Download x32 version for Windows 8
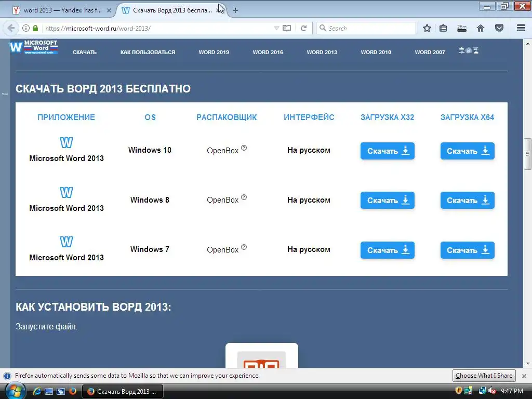Screen dimensions: 532x399 [388, 201]
